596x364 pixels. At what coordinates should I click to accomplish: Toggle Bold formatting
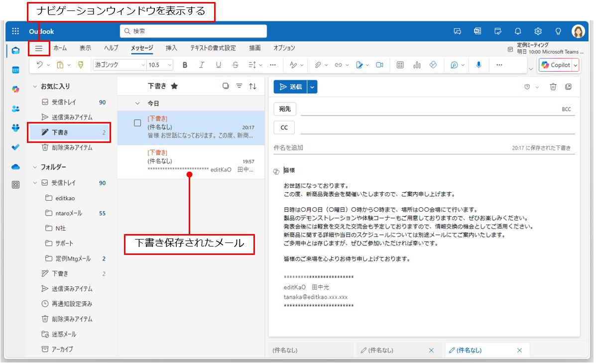tap(185, 65)
